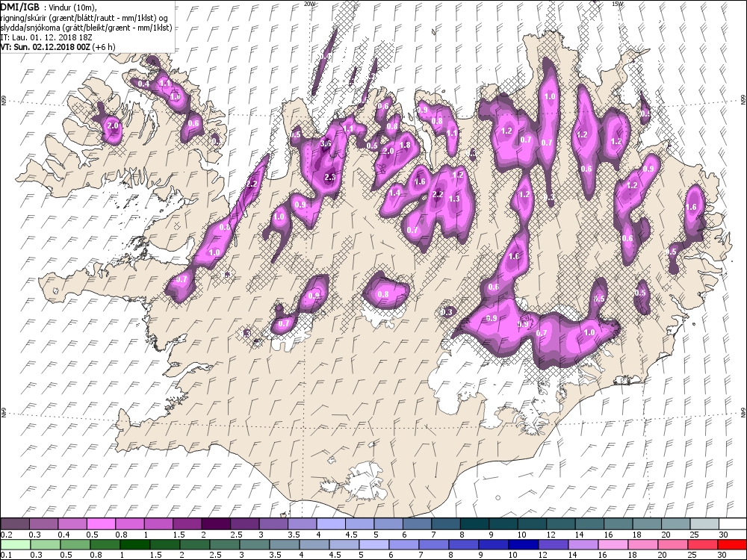Click the "3.6" precipitation value on the map
Image resolution: width=747 pixels, height=560 pixels.
[326, 143]
